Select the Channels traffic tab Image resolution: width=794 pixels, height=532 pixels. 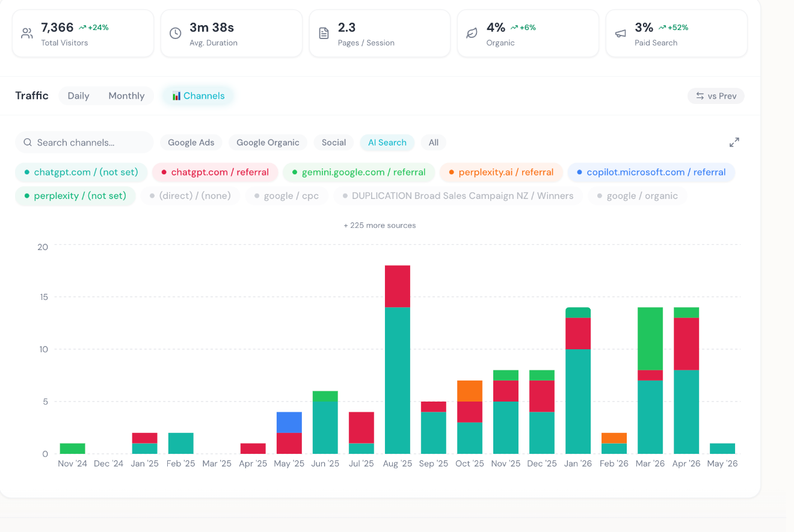coord(198,96)
